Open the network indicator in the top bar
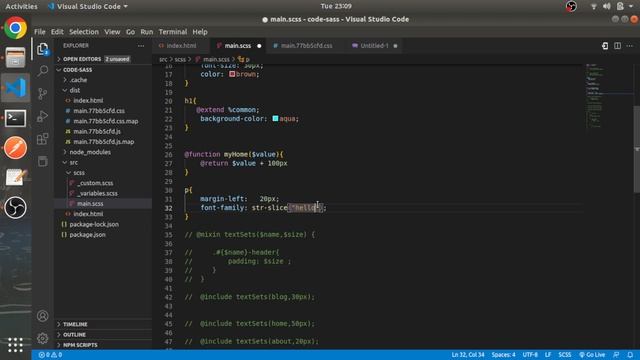This screenshot has height=360, width=640. [x=594, y=6]
